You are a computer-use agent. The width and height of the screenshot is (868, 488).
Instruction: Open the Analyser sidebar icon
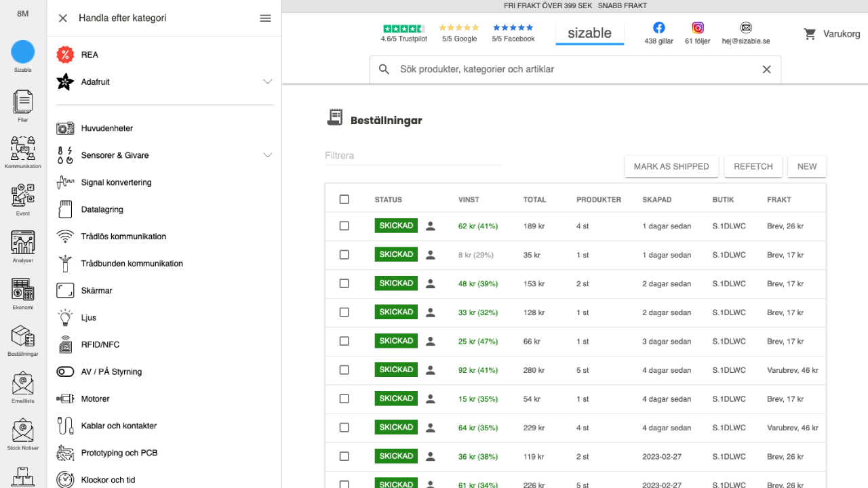coord(22,243)
